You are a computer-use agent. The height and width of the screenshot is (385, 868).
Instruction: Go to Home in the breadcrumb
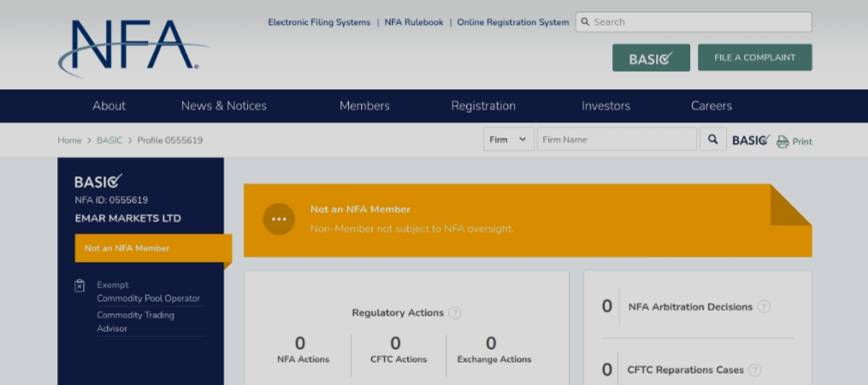(69, 140)
